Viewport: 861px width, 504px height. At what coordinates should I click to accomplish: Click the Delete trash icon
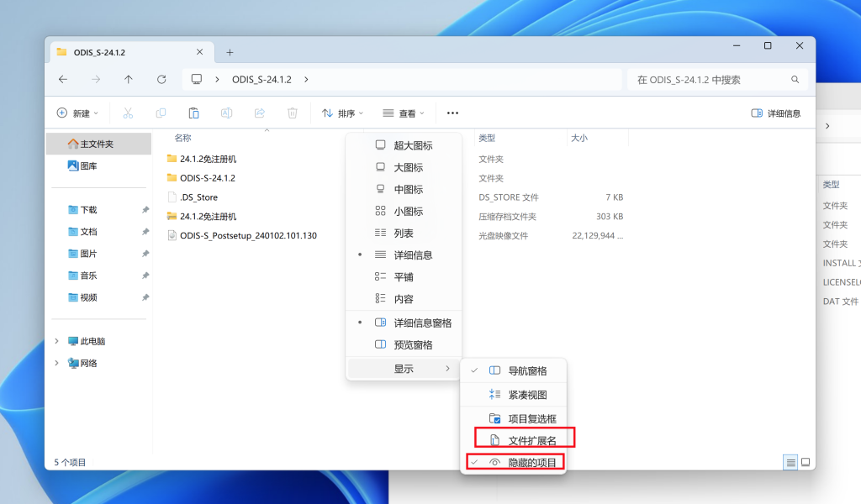coord(293,113)
